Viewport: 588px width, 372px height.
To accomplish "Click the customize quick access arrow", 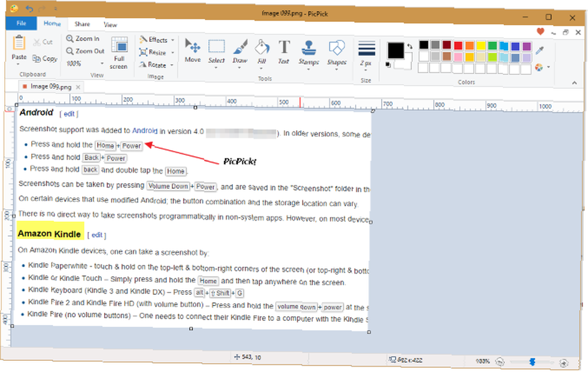I will tap(55, 9).
